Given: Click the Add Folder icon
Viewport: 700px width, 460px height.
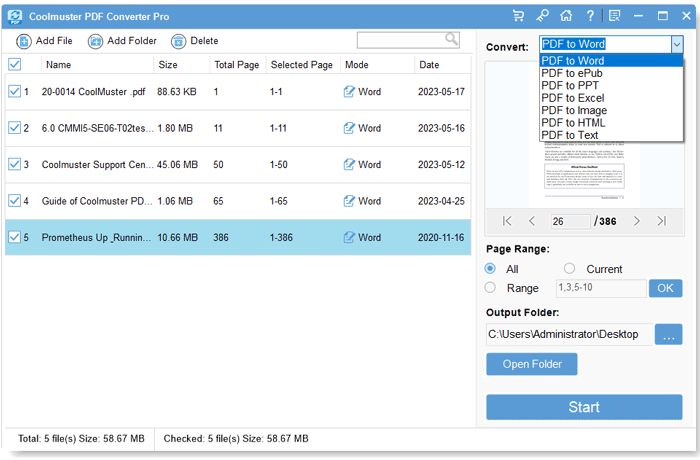Looking at the screenshot, I should 95,41.
